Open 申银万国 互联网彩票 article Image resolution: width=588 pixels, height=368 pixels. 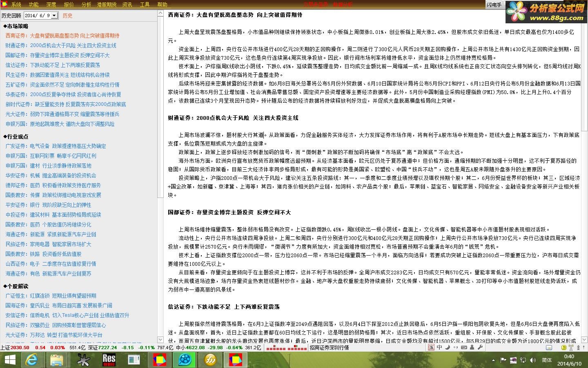click(x=51, y=156)
